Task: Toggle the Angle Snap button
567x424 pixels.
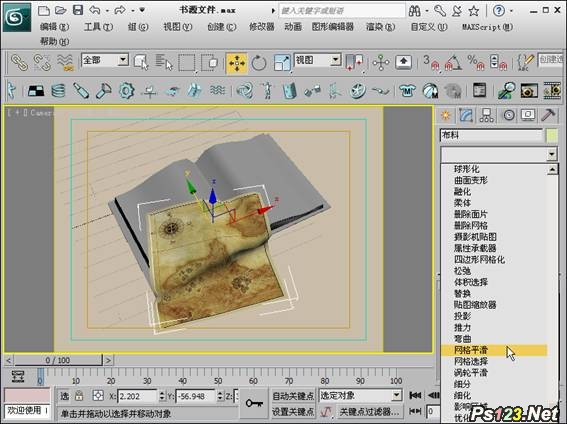Action: click(453, 62)
